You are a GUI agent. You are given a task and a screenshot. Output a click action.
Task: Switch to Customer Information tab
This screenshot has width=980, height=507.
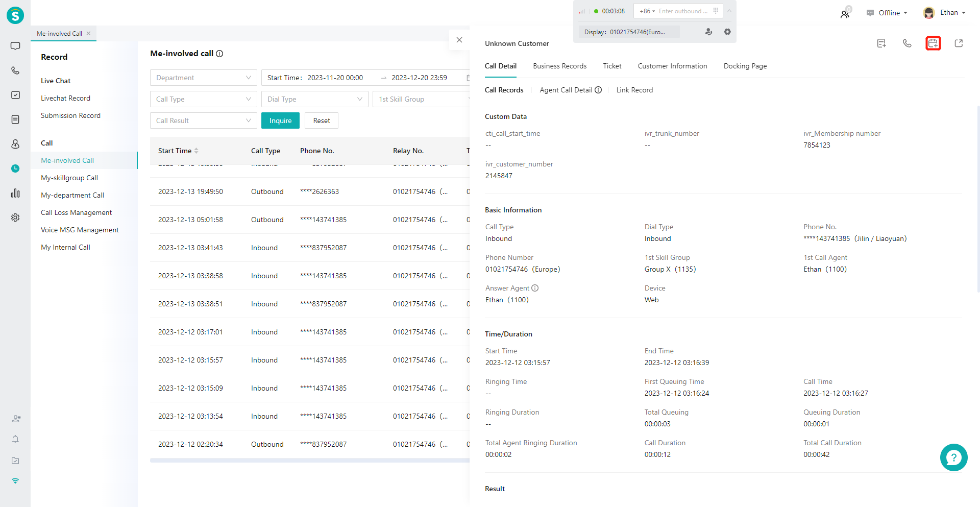pyautogui.click(x=672, y=66)
